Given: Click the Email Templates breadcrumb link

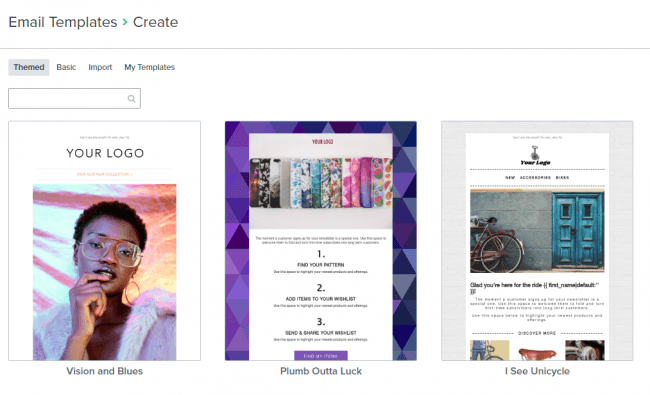Looking at the screenshot, I should 63,22.
